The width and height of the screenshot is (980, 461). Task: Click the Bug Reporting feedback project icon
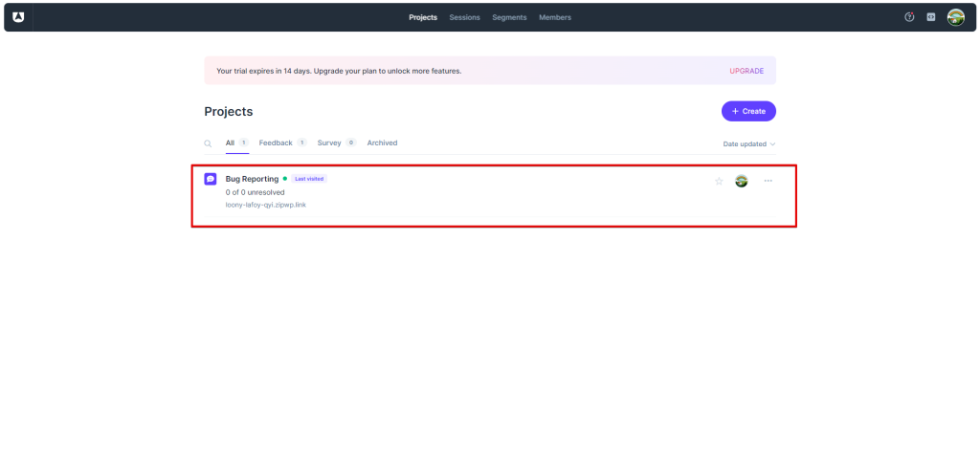211,179
